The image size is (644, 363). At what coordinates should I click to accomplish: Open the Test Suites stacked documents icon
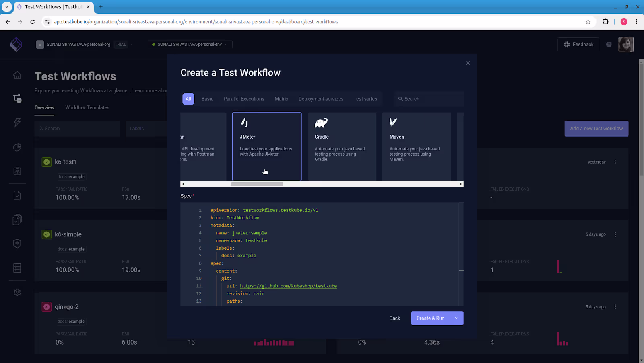pos(17,219)
